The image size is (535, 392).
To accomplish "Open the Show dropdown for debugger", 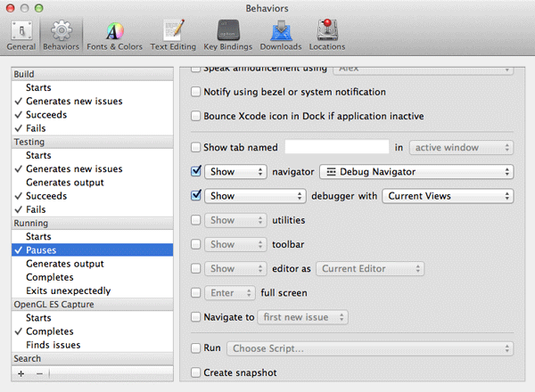I will pyautogui.click(x=255, y=196).
